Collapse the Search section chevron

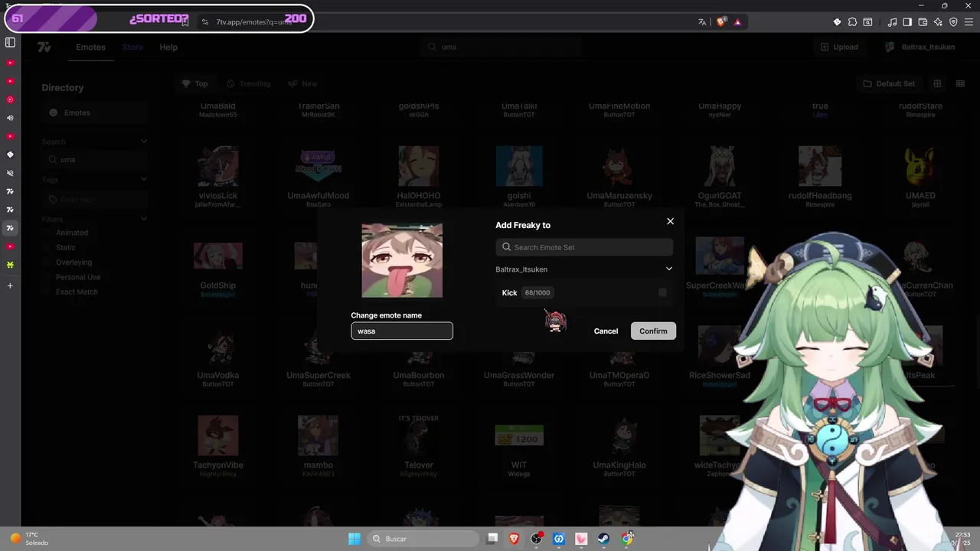[x=143, y=142]
